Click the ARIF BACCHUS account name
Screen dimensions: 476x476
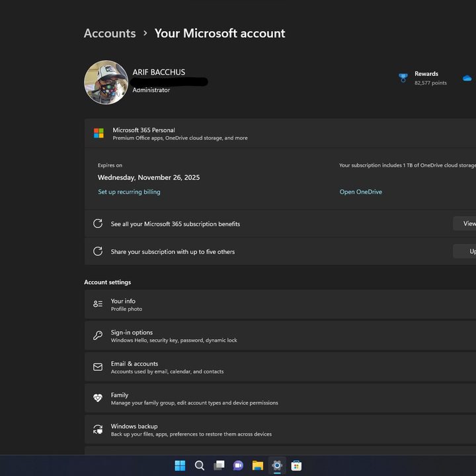pos(159,72)
